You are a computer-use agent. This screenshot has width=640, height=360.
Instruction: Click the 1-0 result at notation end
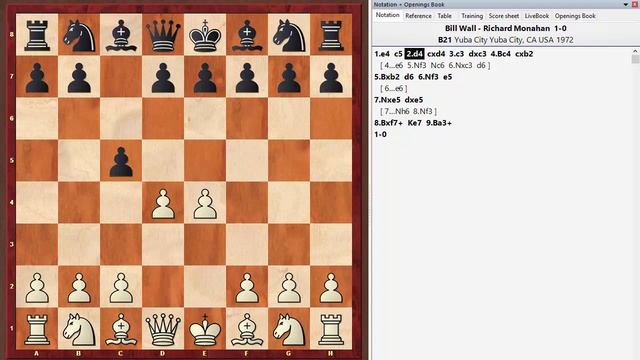click(x=380, y=134)
